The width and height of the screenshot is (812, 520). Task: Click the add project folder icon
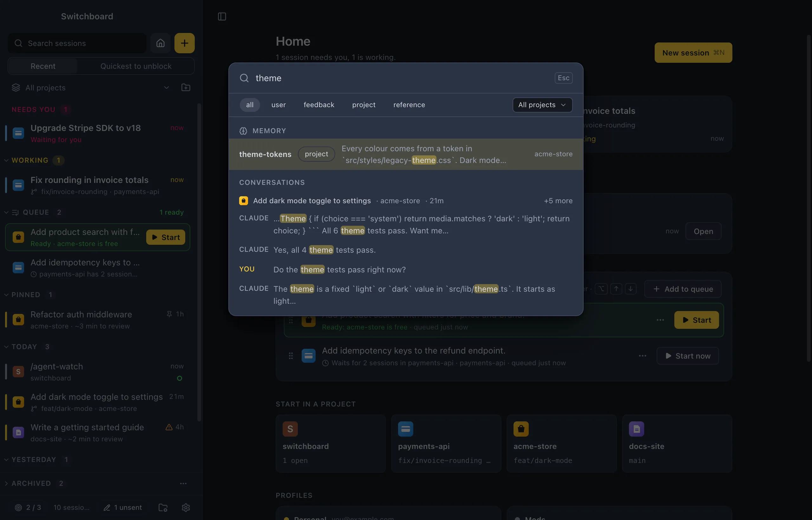(x=186, y=88)
